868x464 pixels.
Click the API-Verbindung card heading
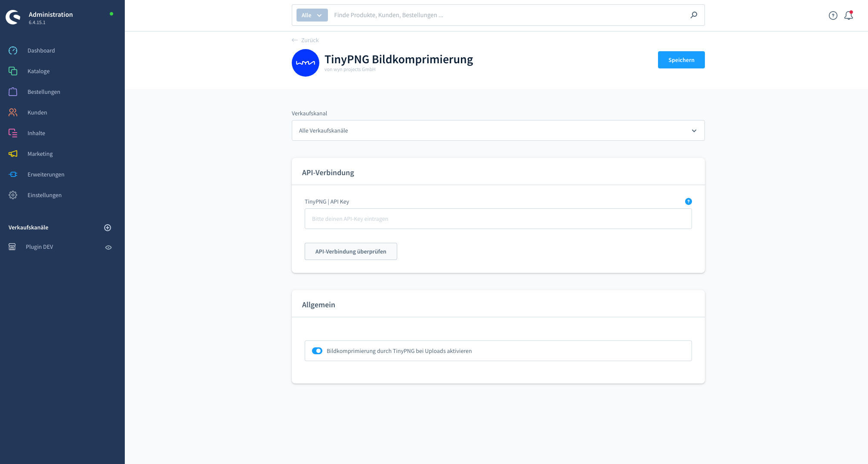tap(328, 173)
